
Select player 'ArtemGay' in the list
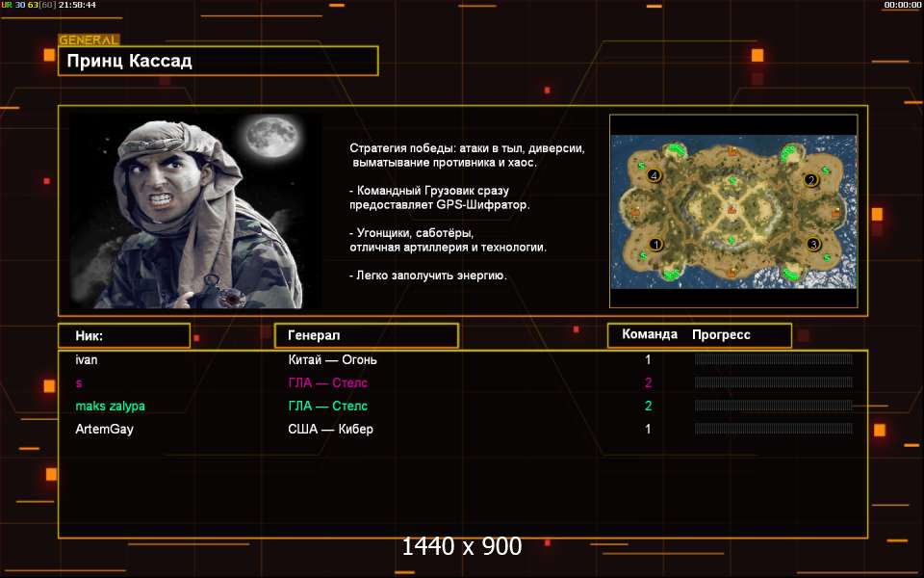pos(104,429)
